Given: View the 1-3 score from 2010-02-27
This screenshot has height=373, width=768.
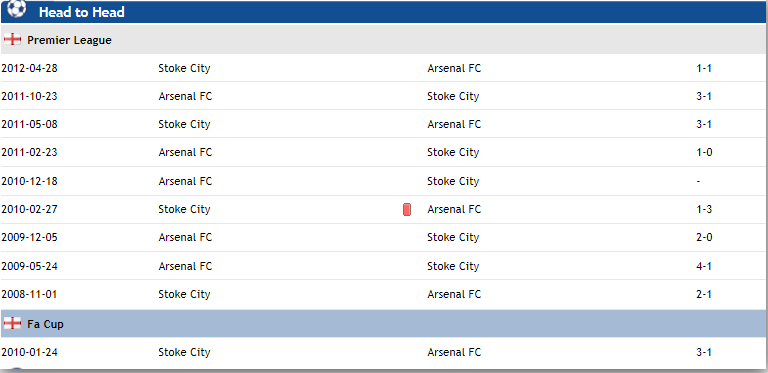Looking at the screenshot, I should point(704,209).
